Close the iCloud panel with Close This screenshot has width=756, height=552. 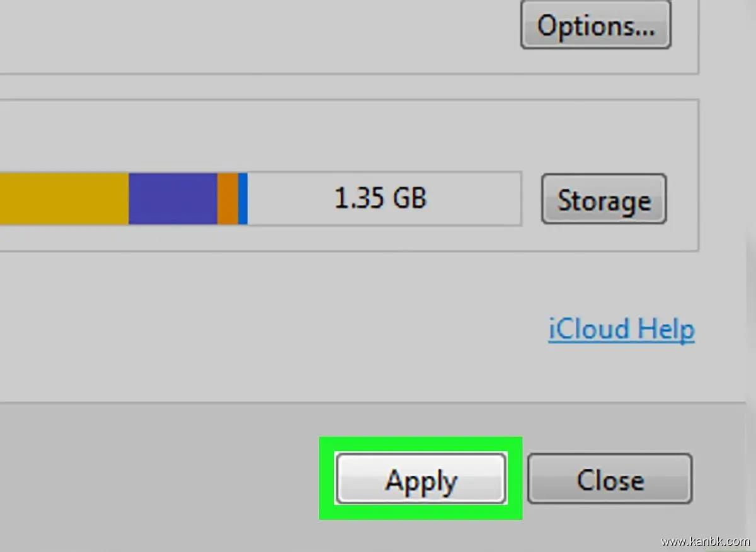609,480
